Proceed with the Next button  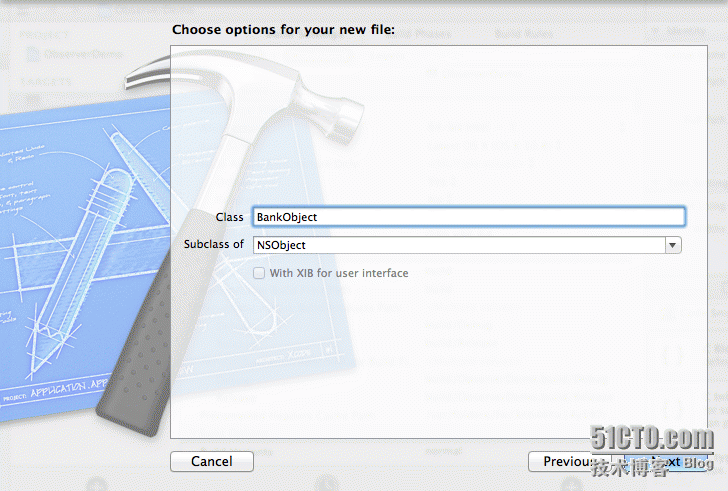664,461
